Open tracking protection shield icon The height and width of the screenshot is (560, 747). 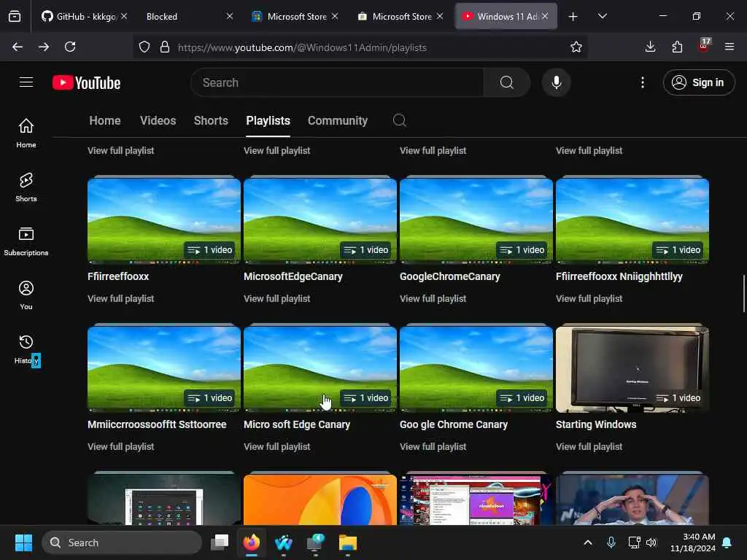[x=144, y=47]
